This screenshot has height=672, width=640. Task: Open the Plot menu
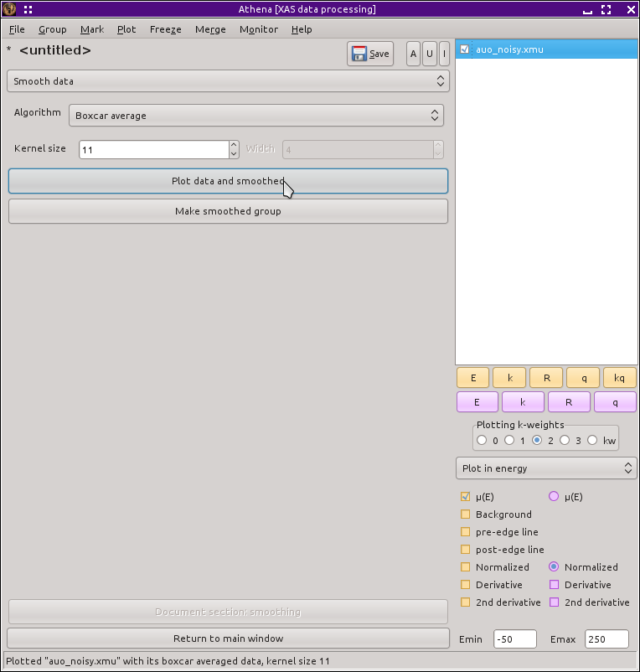pos(126,29)
